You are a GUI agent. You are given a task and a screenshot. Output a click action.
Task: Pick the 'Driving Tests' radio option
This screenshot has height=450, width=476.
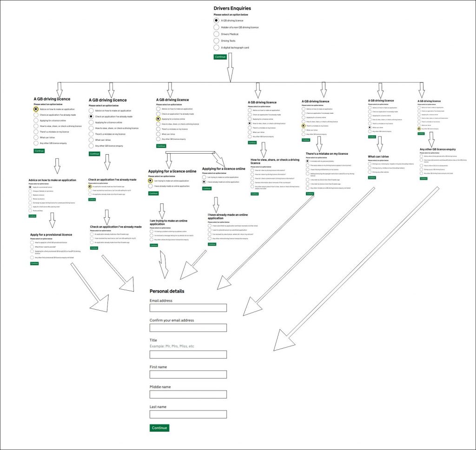(216, 41)
